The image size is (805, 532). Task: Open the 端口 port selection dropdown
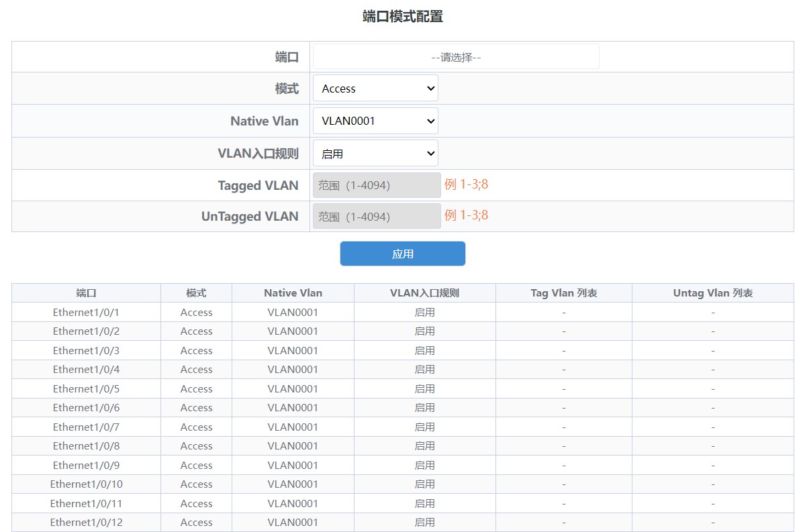456,57
